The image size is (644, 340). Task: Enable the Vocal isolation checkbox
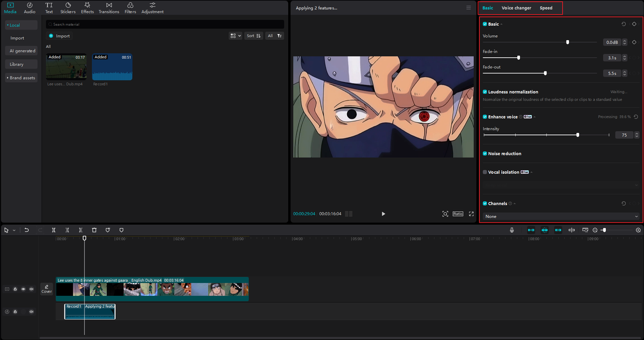[485, 172]
